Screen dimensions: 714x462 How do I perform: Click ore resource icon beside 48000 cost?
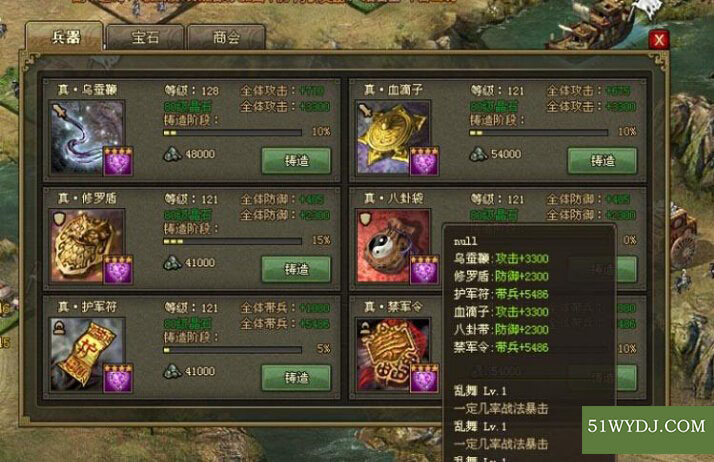(172, 154)
